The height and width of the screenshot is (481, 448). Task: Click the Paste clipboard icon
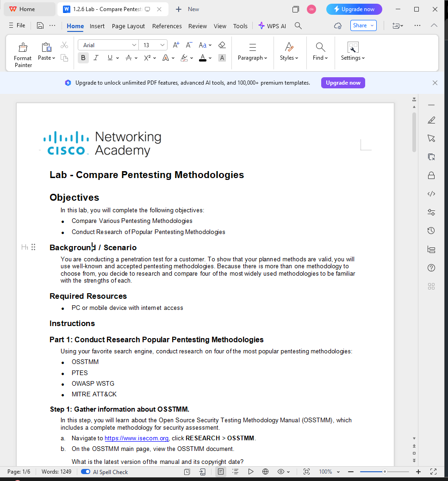click(x=46, y=47)
